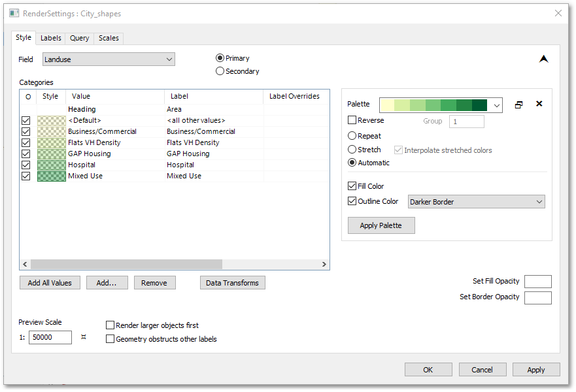Screen dimensions: 576x392
Task: Click the scrollbar right arrow
Action: click(x=324, y=264)
